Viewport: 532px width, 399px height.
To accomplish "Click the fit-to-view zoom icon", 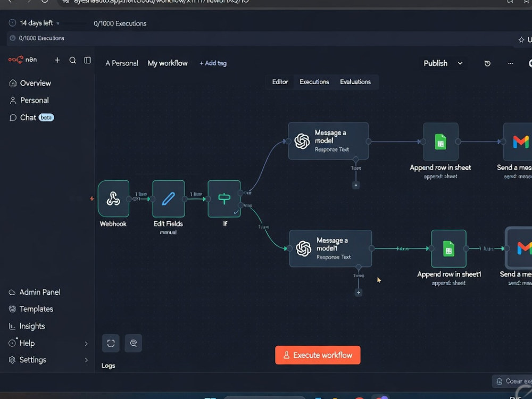I will [x=111, y=343].
